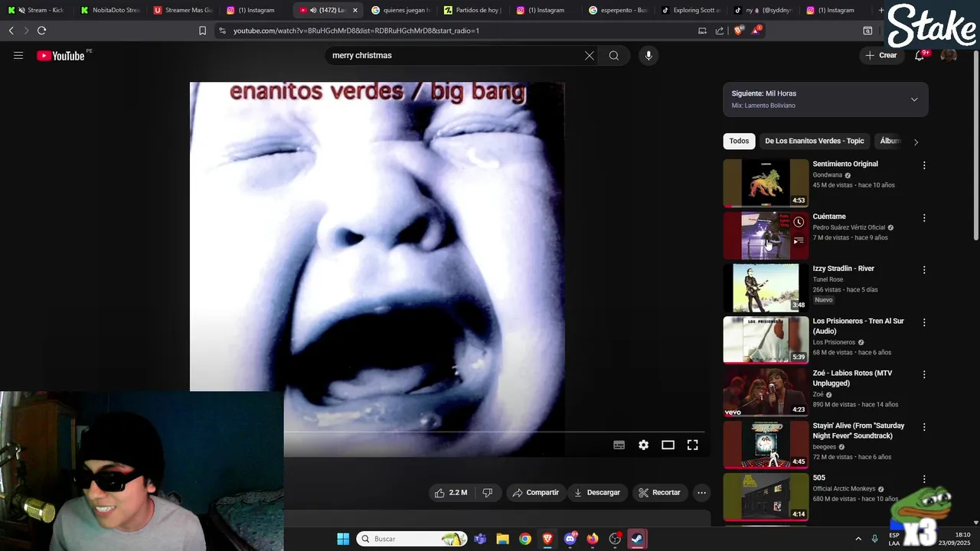Go to the YouTube home logo
The width and height of the screenshot is (980, 551).
(x=60, y=55)
